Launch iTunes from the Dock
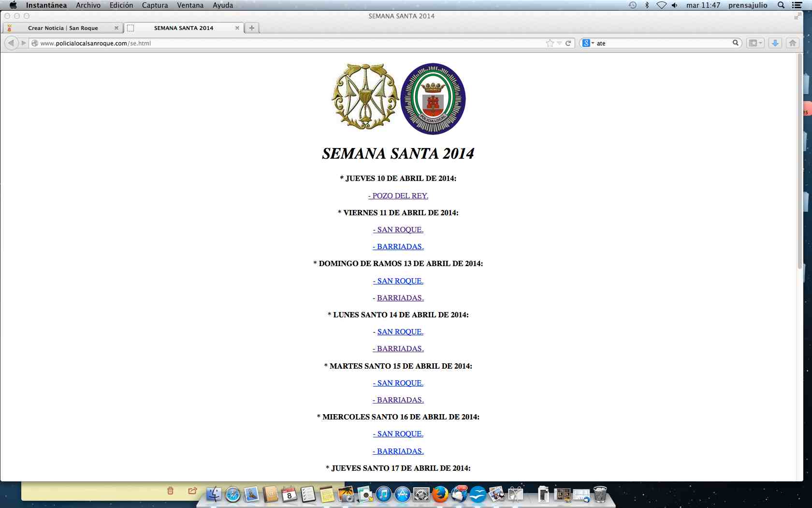The image size is (812, 508). (x=383, y=494)
